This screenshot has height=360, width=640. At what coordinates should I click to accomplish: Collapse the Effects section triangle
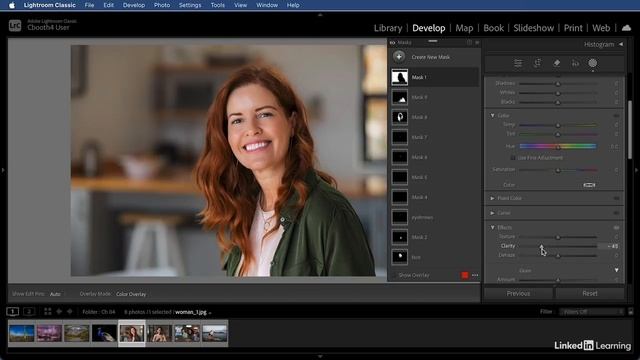pos(492,227)
